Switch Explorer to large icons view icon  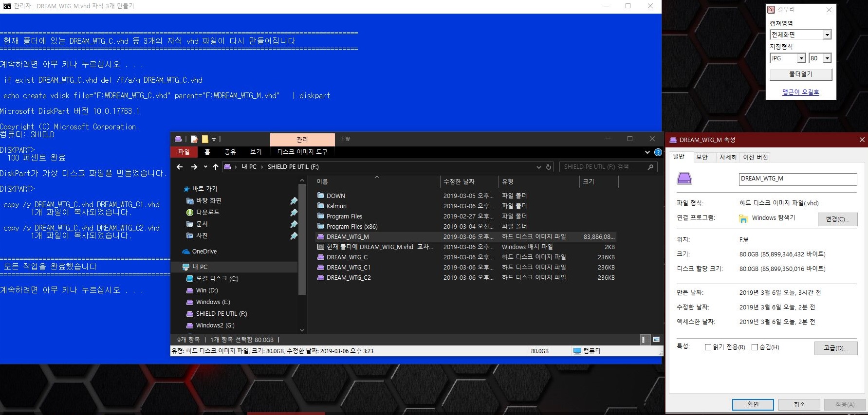[656, 340]
